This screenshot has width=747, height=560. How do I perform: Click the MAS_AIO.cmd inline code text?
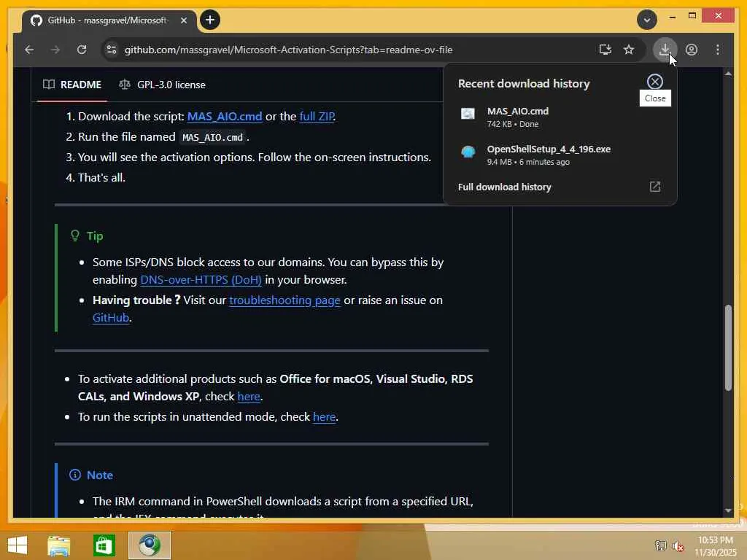click(x=212, y=137)
